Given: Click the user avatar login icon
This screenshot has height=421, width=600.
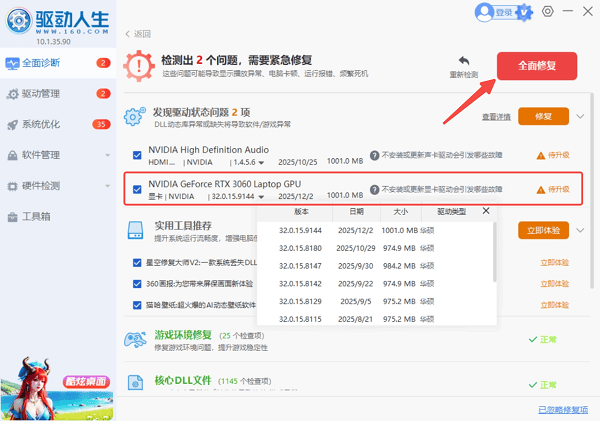Looking at the screenshot, I should click(x=484, y=12).
